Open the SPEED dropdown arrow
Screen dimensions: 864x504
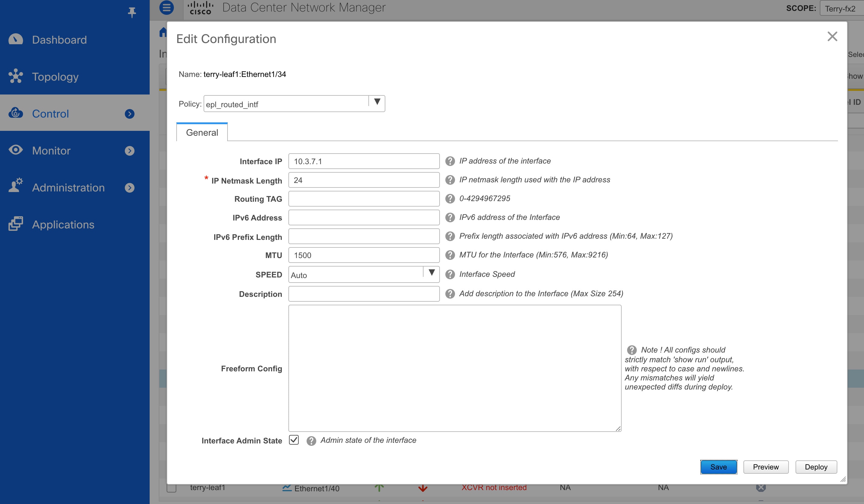432,273
